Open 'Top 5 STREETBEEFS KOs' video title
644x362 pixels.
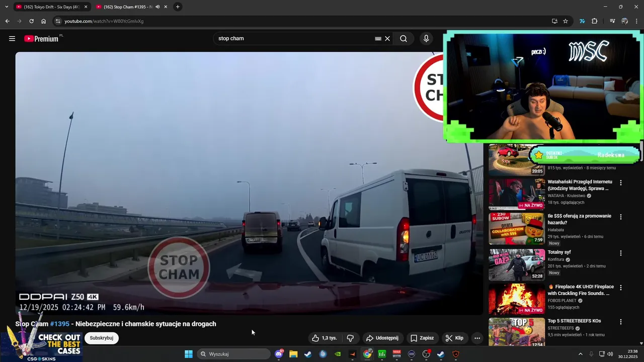(x=574, y=321)
